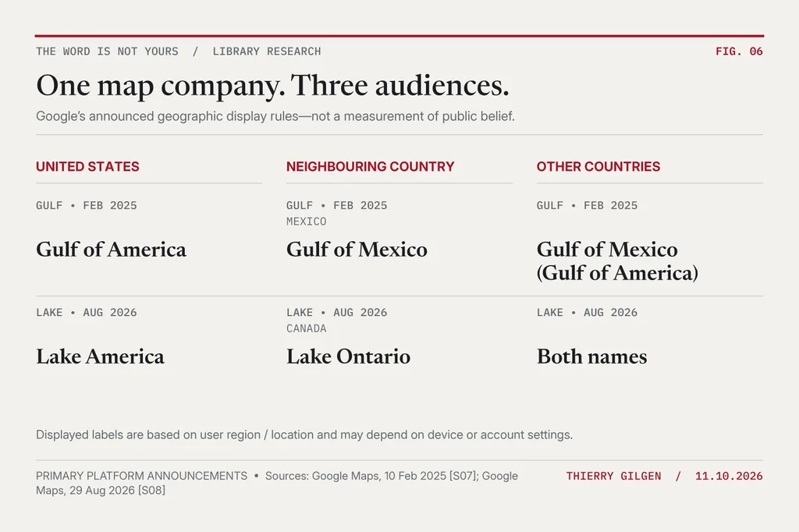Select the 'Lake America' entry
799x532 pixels.
pyautogui.click(x=100, y=356)
